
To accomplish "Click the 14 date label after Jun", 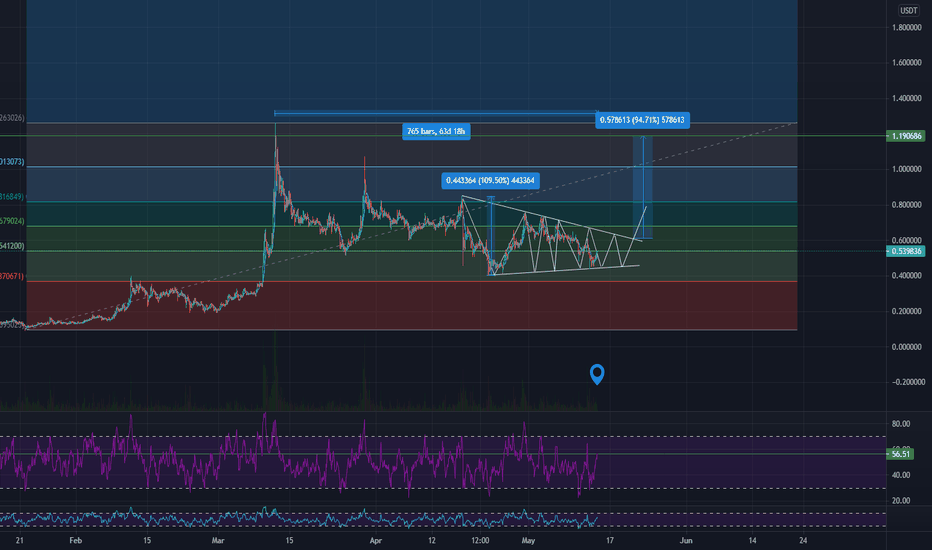I will point(752,540).
